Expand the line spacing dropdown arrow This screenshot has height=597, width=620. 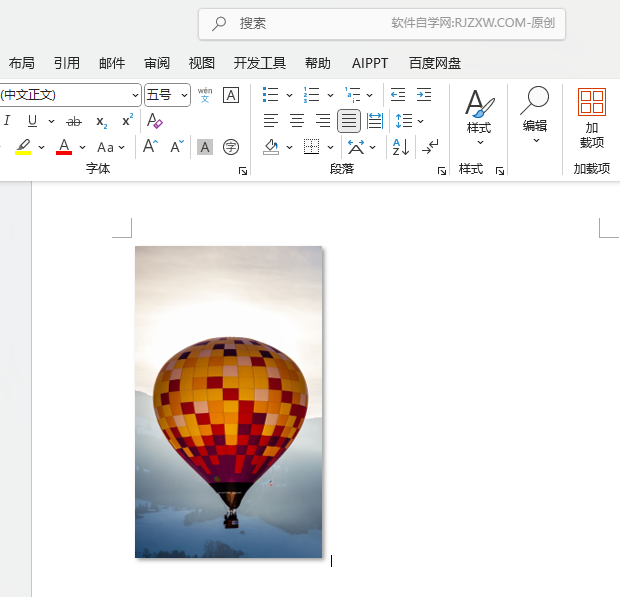[420, 121]
